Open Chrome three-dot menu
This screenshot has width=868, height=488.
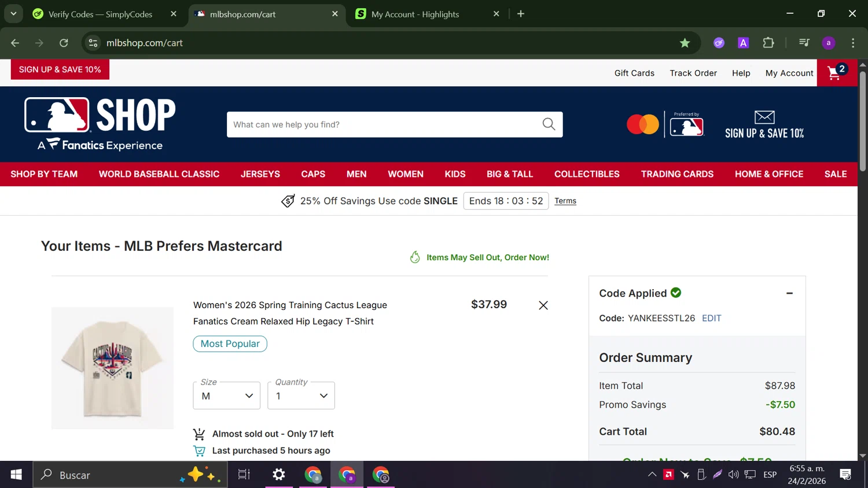point(853,43)
